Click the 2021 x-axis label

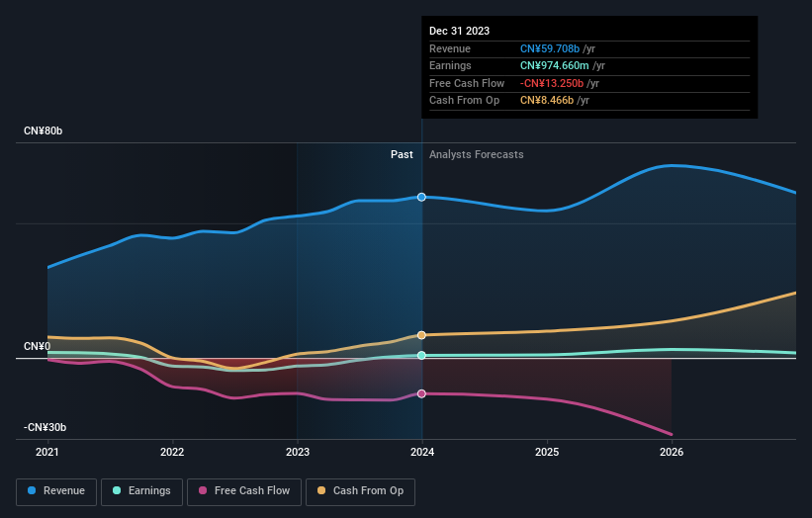47,453
